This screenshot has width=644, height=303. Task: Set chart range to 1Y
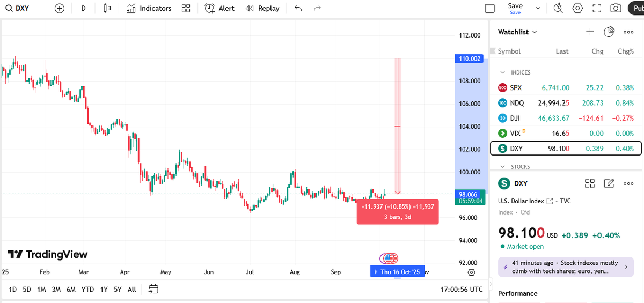pos(104,290)
